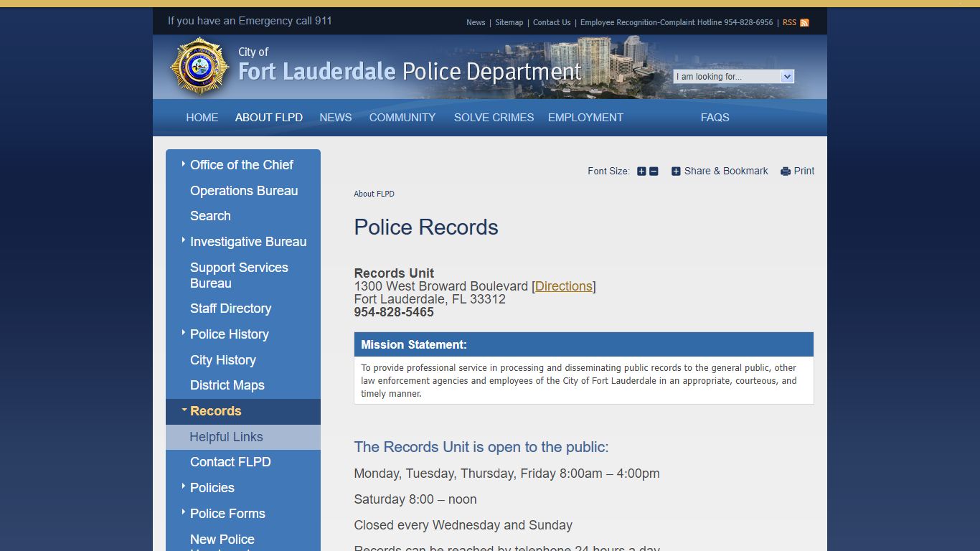
Task: Open Support Services Bureau sidebar link
Action: click(239, 275)
